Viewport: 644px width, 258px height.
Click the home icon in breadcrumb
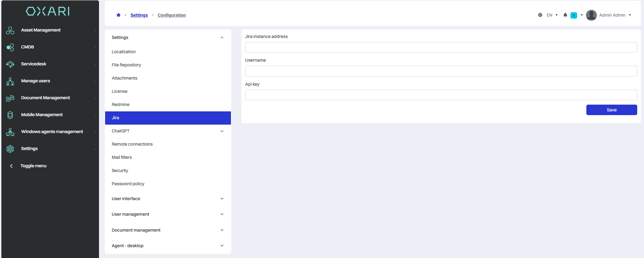click(x=118, y=15)
